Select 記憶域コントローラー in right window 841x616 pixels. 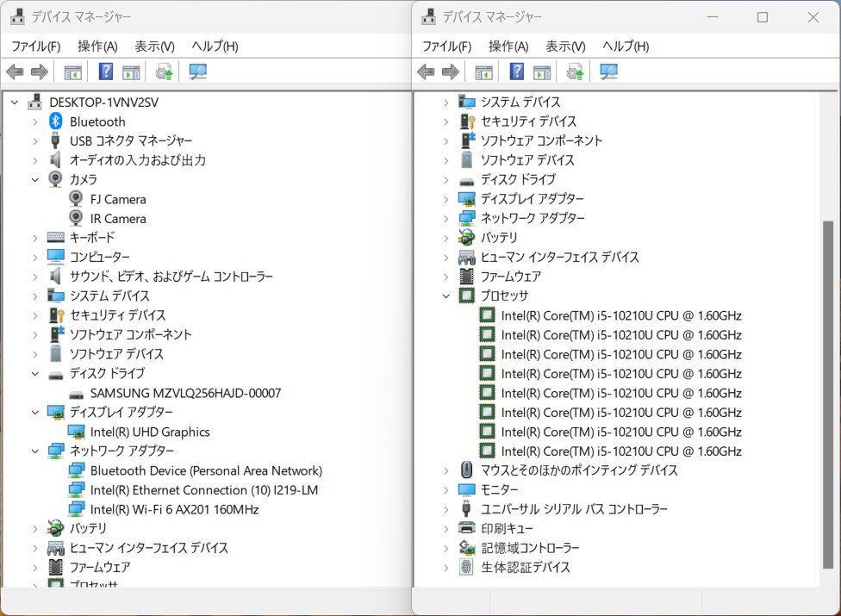click(x=530, y=547)
